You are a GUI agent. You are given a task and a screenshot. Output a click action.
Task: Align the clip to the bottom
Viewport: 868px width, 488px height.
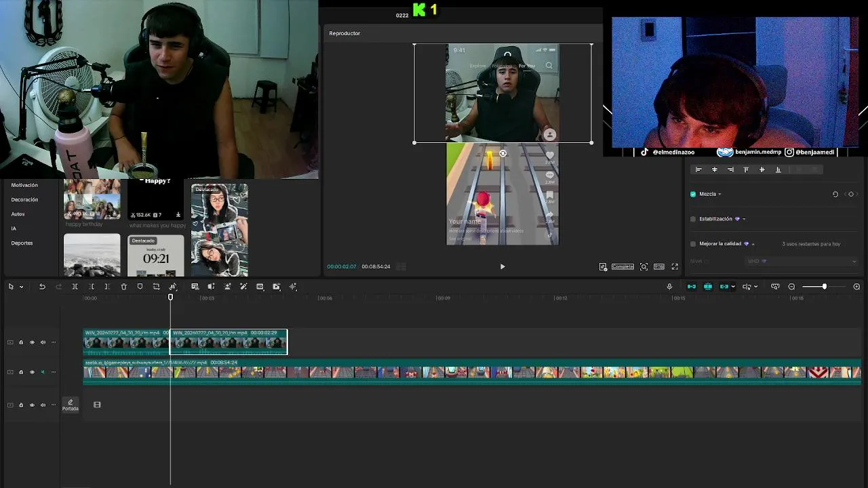pos(778,169)
